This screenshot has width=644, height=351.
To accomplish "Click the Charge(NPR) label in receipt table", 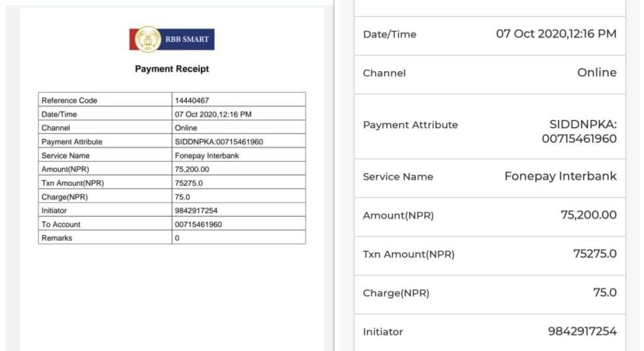I will (x=65, y=197).
